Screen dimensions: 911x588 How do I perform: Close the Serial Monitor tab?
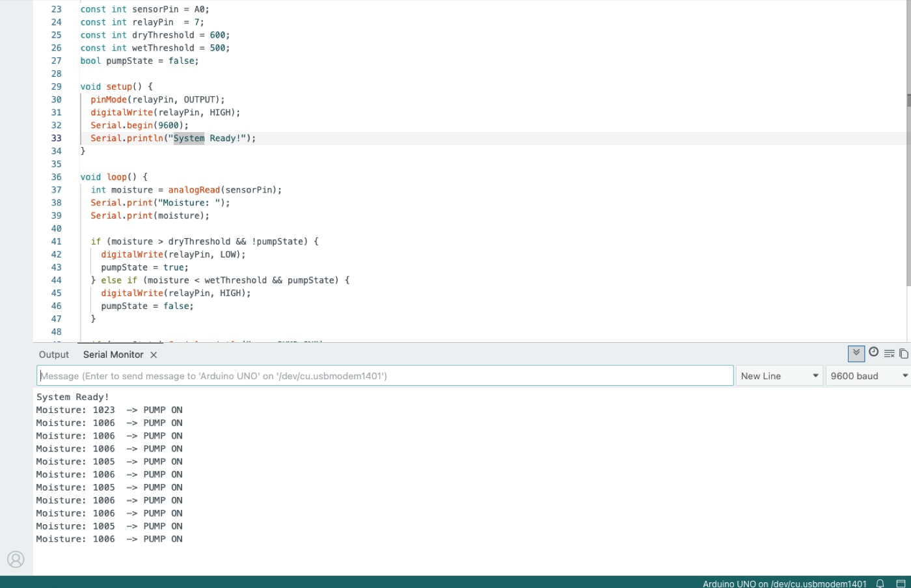(x=154, y=354)
